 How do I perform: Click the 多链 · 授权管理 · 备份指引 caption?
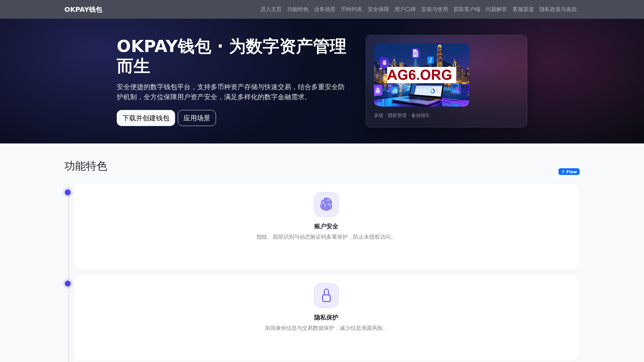402,115
